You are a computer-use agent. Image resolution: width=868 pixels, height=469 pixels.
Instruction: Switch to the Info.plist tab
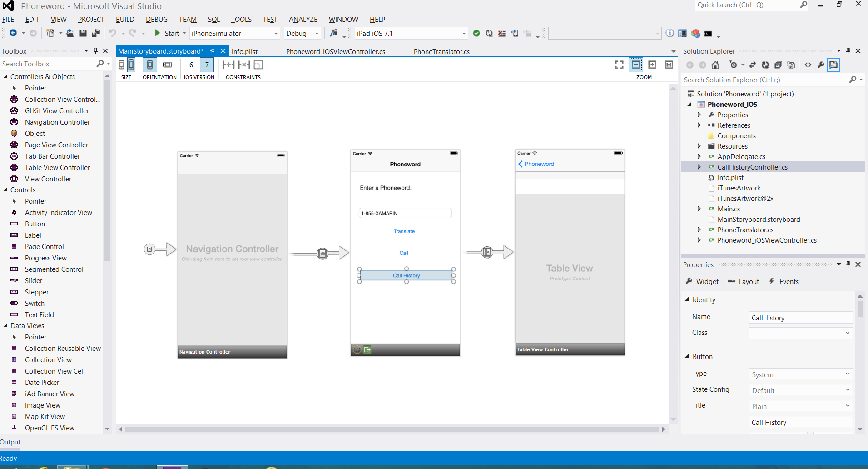coord(244,52)
